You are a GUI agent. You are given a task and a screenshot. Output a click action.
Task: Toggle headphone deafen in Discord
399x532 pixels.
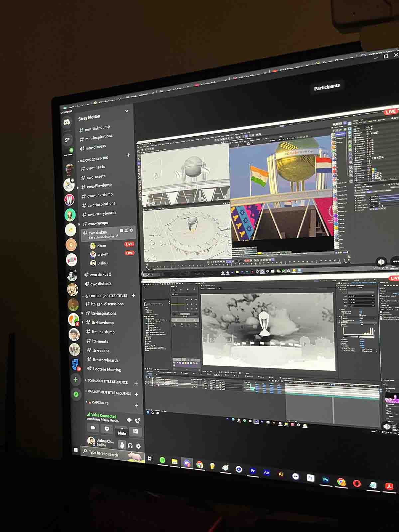click(130, 446)
